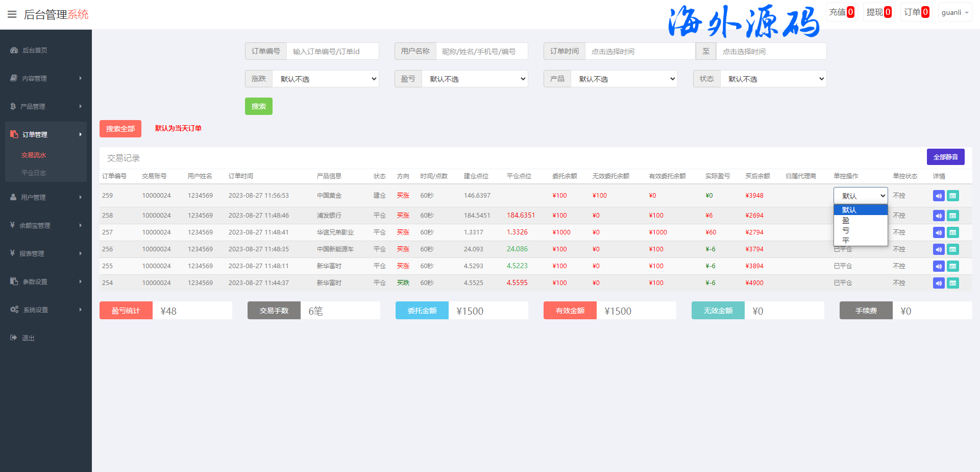Choose 亏 option in open dropdown list

pyautogui.click(x=846, y=230)
